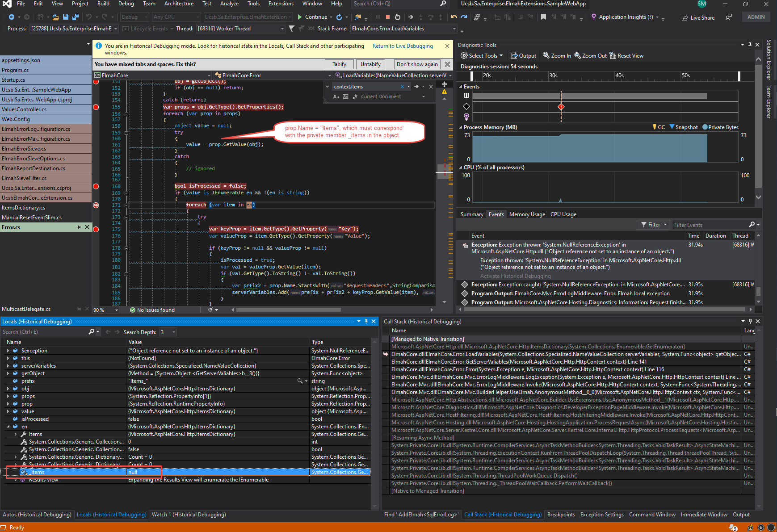Open the Debug menu

tap(126, 4)
